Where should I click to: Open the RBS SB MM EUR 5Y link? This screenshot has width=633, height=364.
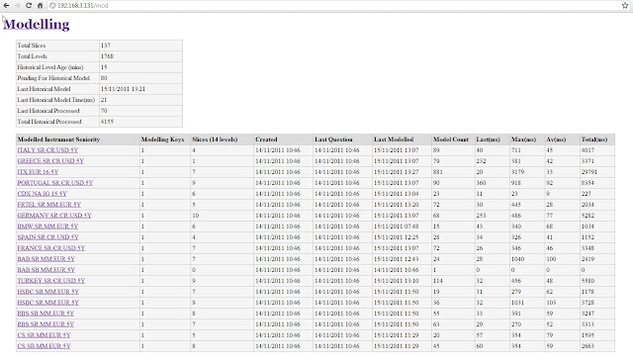tap(45, 314)
